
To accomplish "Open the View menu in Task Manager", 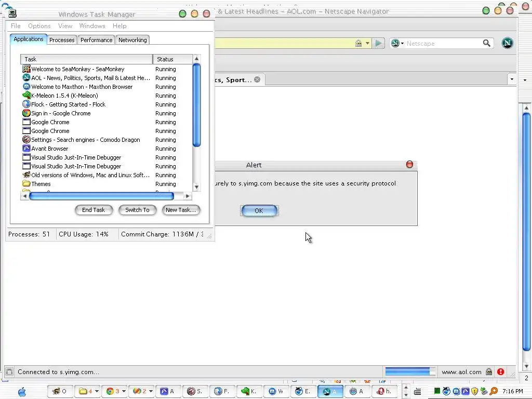I will [65, 26].
